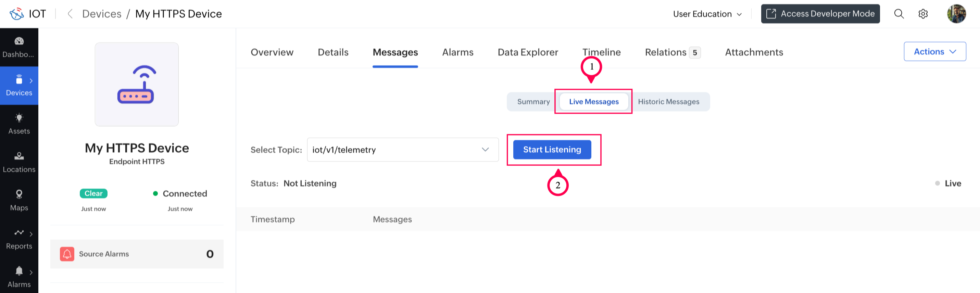
Task: Open the settings gear icon
Action: click(x=923, y=14)
